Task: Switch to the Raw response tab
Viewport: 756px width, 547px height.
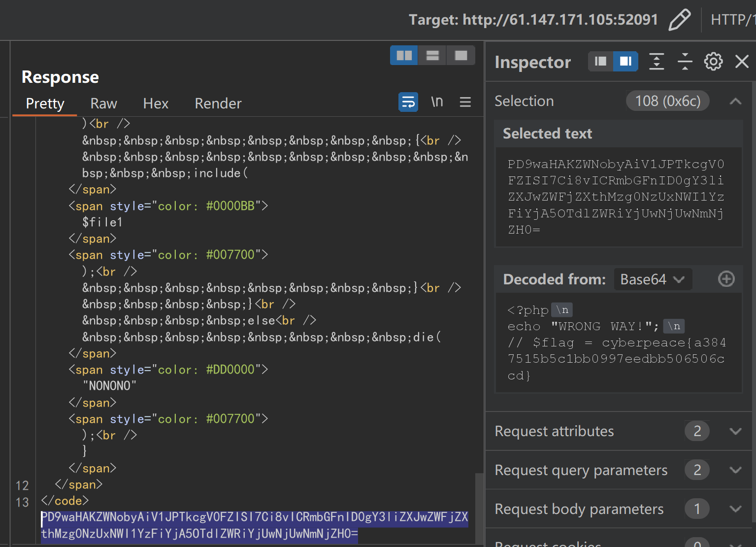Action: pos(103,103)
